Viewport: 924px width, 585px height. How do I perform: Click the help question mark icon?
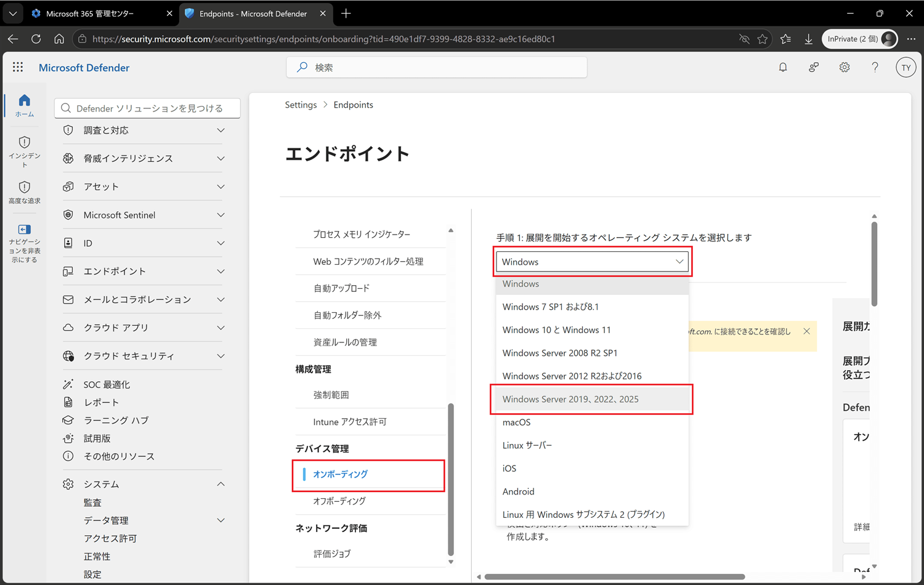pos(875,67)
